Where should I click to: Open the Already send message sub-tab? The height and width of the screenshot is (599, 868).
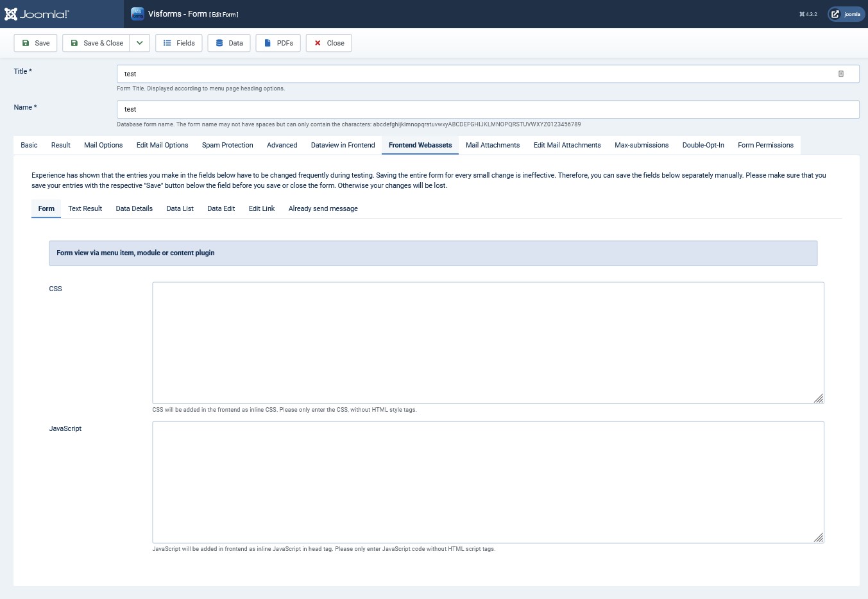(323, 208)
